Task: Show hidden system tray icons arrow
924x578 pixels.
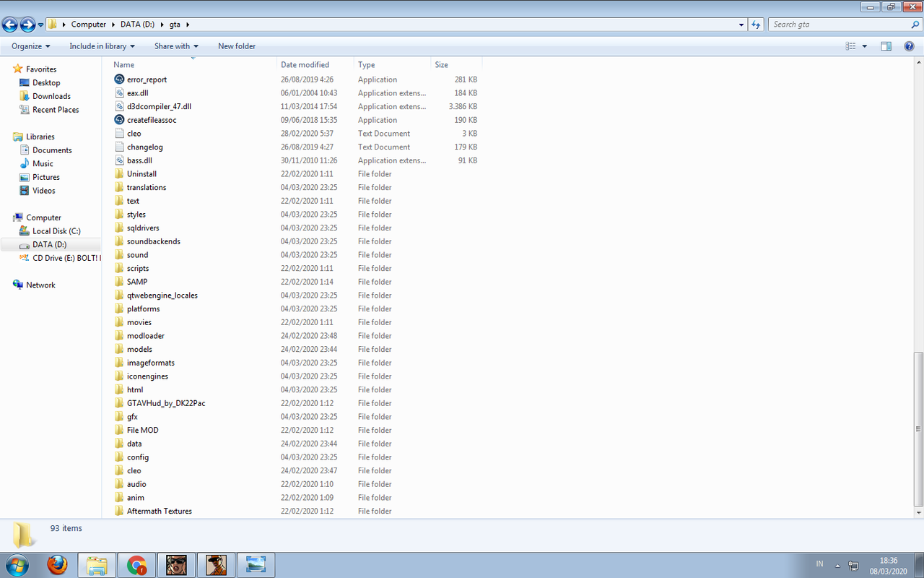Action: click(x=837, y=564)
